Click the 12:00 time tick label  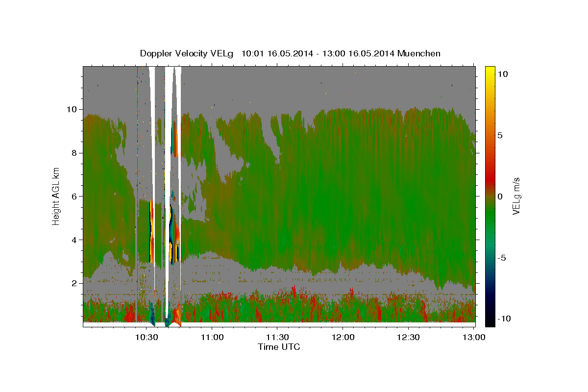click(343, 337)
